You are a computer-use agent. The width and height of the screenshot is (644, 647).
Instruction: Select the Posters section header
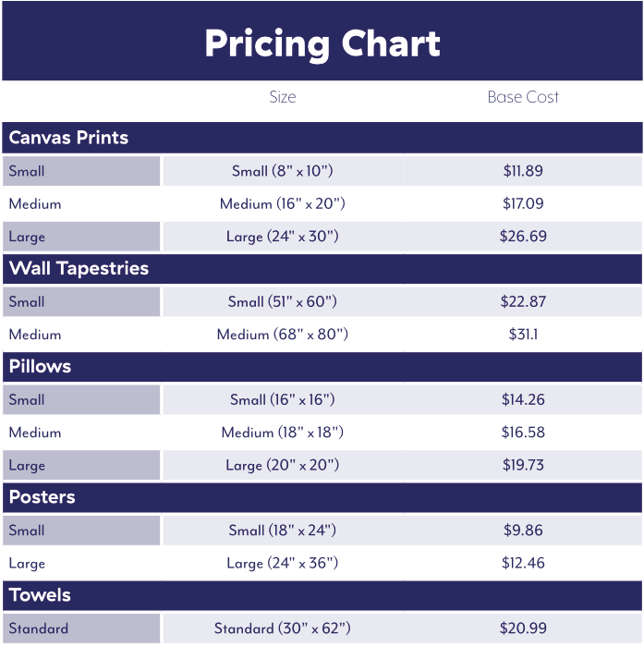point(43,497)
